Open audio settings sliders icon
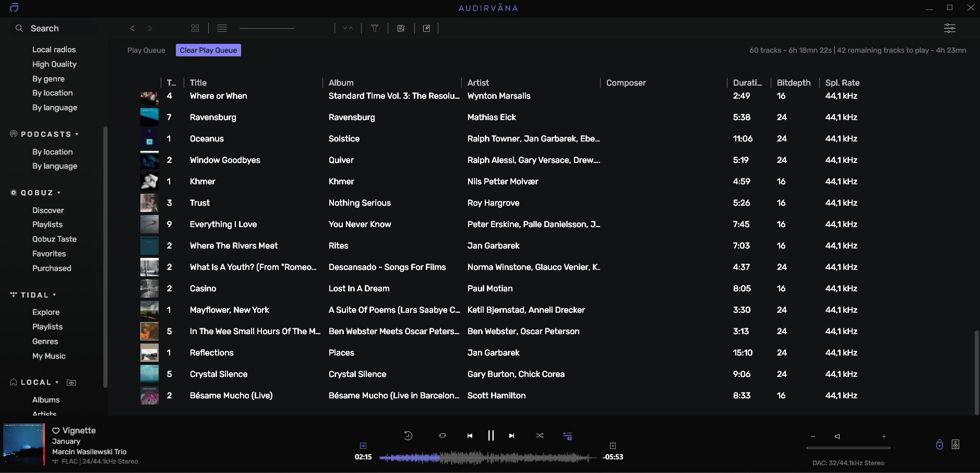This screenshot has width=980, height=473. pos(950,28)
